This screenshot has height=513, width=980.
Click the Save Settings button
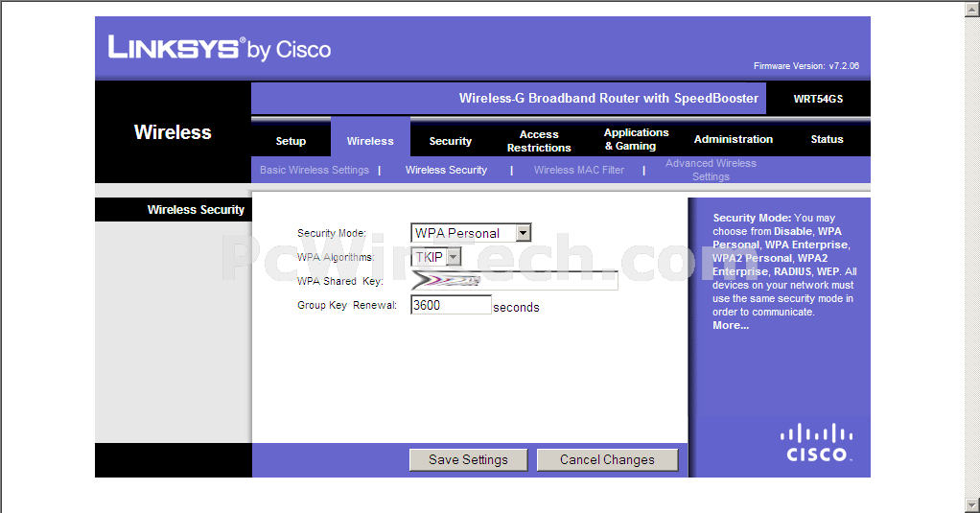(468, 460)
